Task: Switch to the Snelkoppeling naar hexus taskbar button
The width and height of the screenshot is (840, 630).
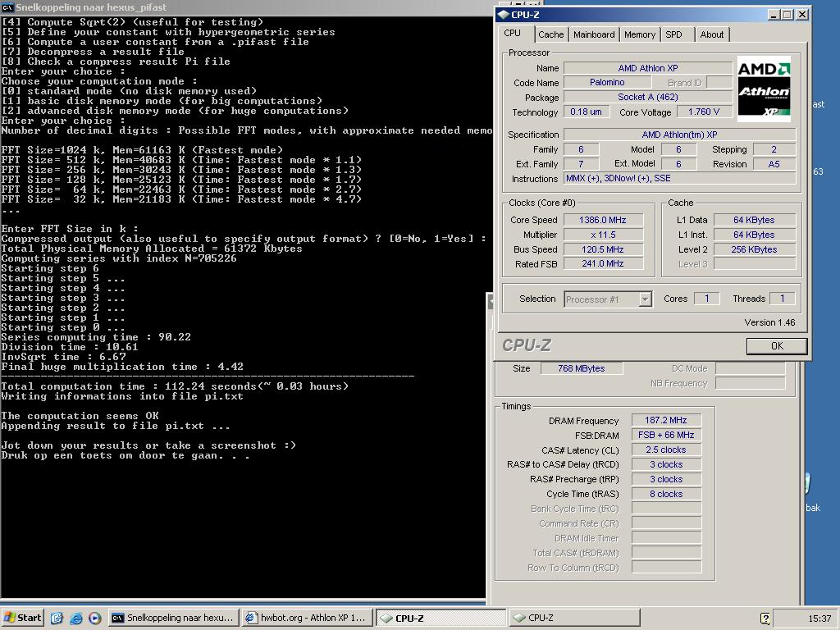Action: coord(173,618)
